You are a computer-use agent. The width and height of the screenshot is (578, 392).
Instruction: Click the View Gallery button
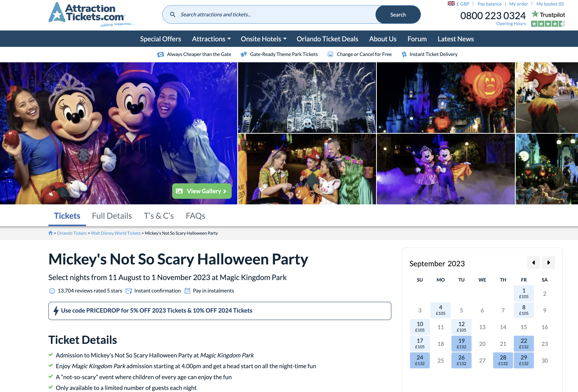point(202,191)
